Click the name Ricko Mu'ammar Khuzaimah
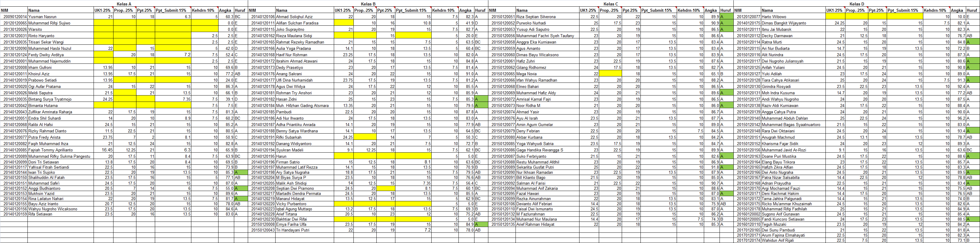 [793, 204]
